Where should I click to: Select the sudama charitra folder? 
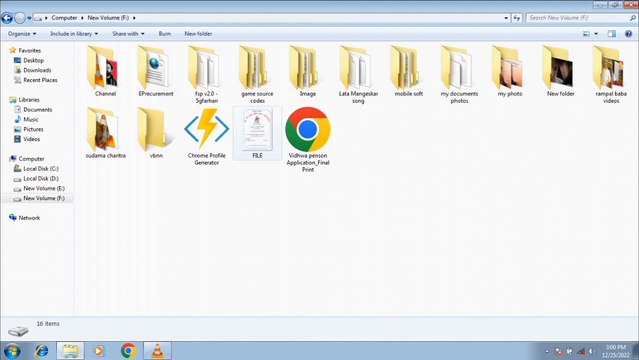pyautogui.click(x=105, y=133)
